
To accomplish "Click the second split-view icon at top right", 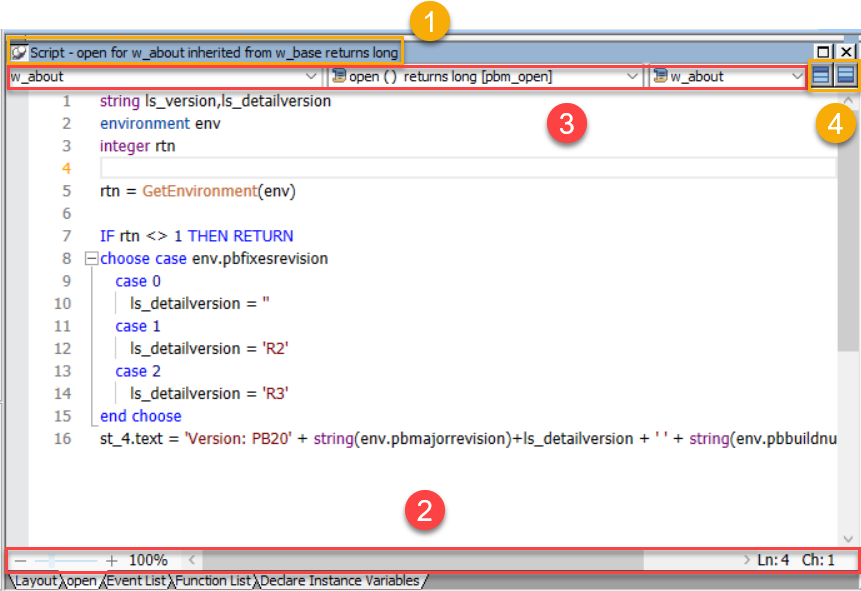I will tap(846, 76).
